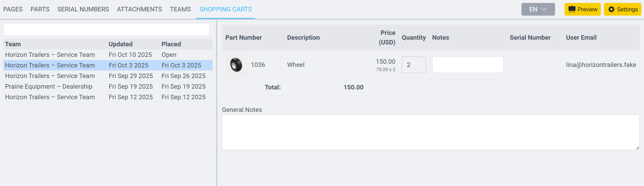Select cart placed Fri Sep 26 2025
Screen dimensions: 644x186
coord(108,76)
